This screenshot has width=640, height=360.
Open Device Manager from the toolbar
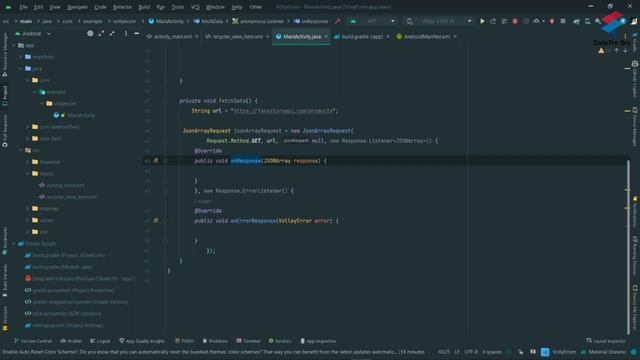(x=587, y=21)
